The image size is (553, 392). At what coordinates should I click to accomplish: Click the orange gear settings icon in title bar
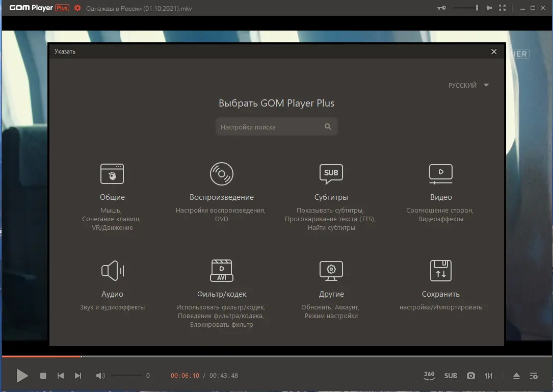point(77,8)
